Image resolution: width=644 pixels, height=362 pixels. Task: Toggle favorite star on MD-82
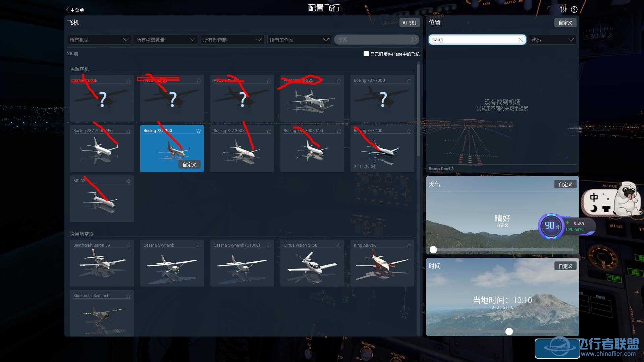pyautogui.click(x=128, y=181)
